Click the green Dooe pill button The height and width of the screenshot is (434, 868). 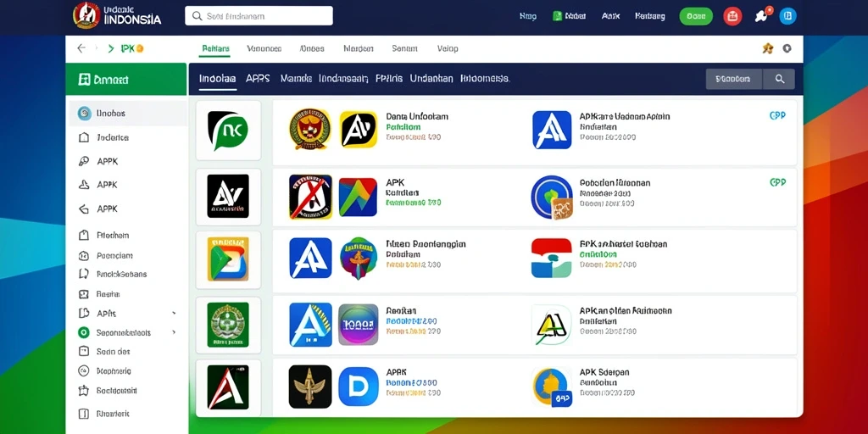coord(696,16)
